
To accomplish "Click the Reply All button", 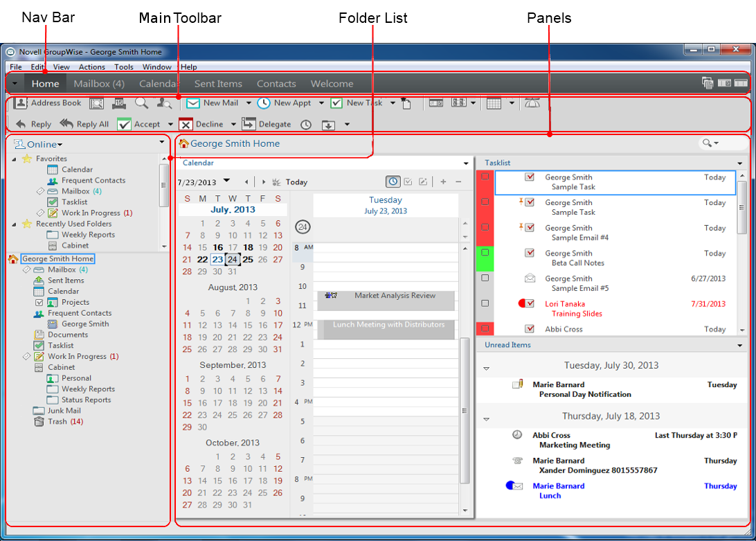I will tap(85, 124).
